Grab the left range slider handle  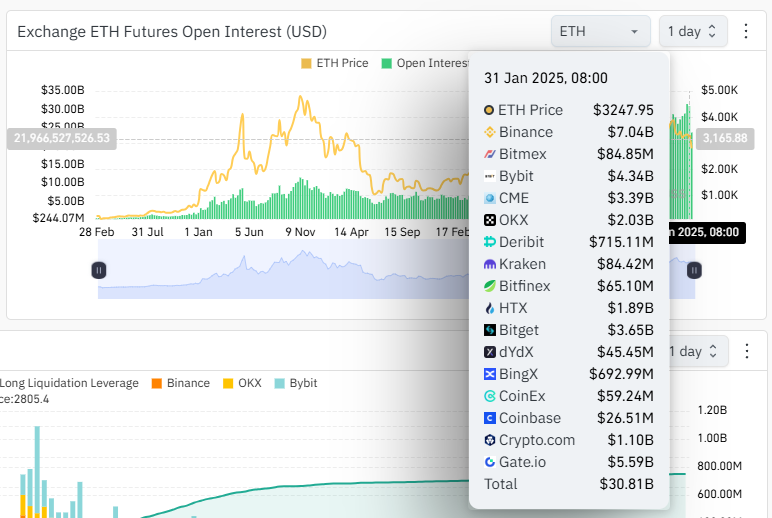(x=99, y=270)
